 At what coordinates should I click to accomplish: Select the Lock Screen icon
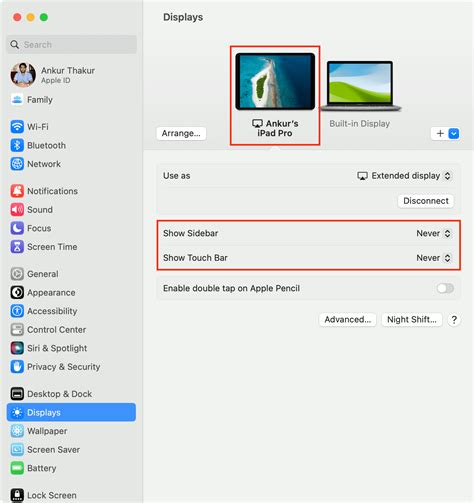[x=17, y=495]
